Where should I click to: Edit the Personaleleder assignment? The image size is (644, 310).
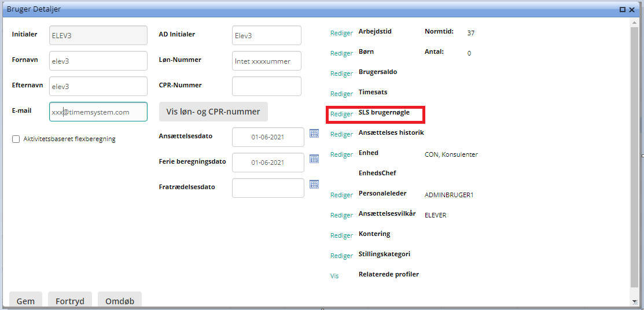pos(341,195)
